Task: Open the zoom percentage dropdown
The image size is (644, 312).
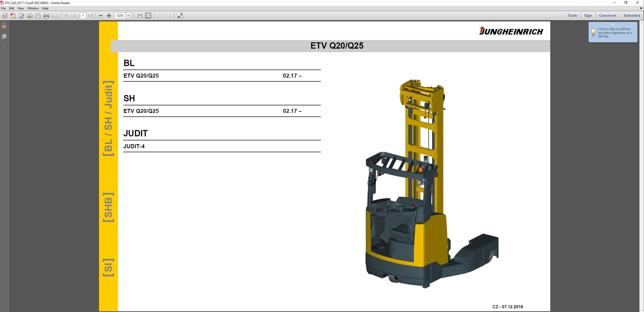Action: click(128, 16)
